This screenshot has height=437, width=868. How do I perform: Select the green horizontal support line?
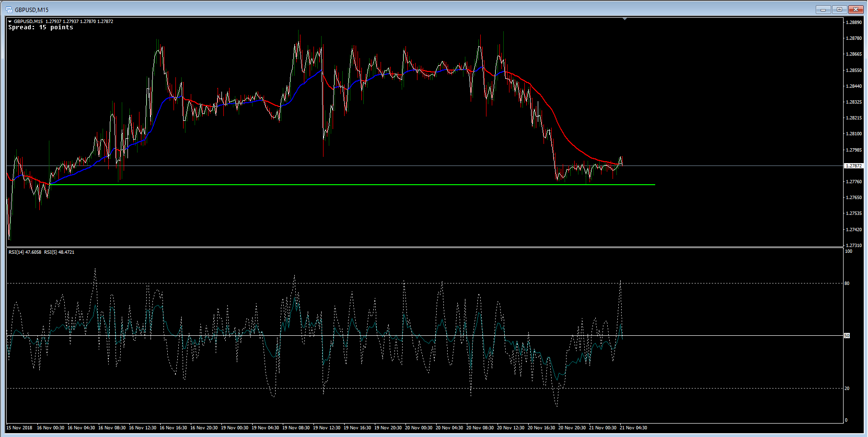(352, 185)
